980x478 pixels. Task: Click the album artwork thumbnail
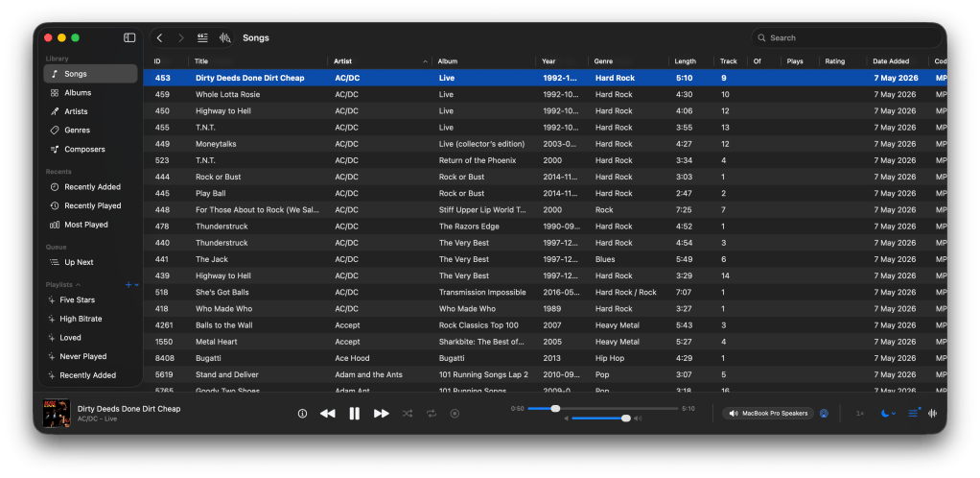[57, 414]
